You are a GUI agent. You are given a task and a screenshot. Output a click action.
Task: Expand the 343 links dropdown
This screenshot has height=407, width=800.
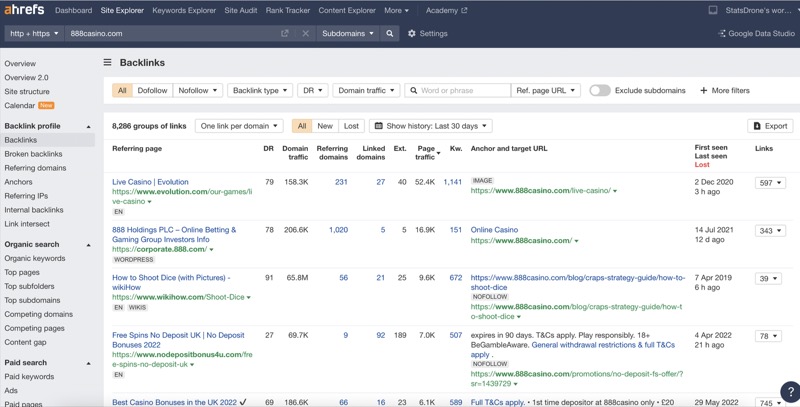pos(770,231)
